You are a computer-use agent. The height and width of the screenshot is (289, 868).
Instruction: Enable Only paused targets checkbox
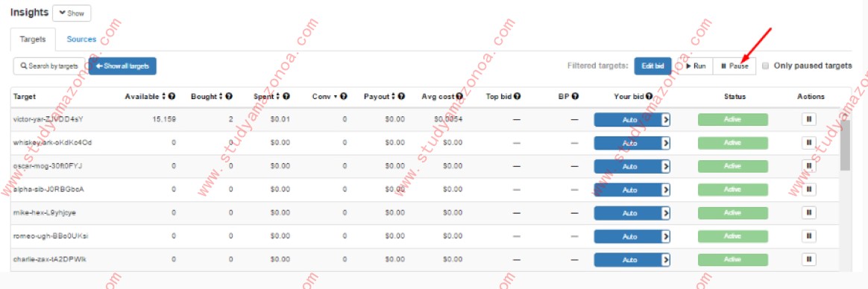pos(766,66)
